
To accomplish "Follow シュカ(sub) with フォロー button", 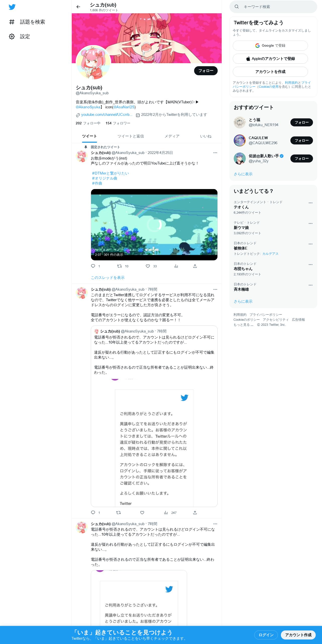I will 206,71.
